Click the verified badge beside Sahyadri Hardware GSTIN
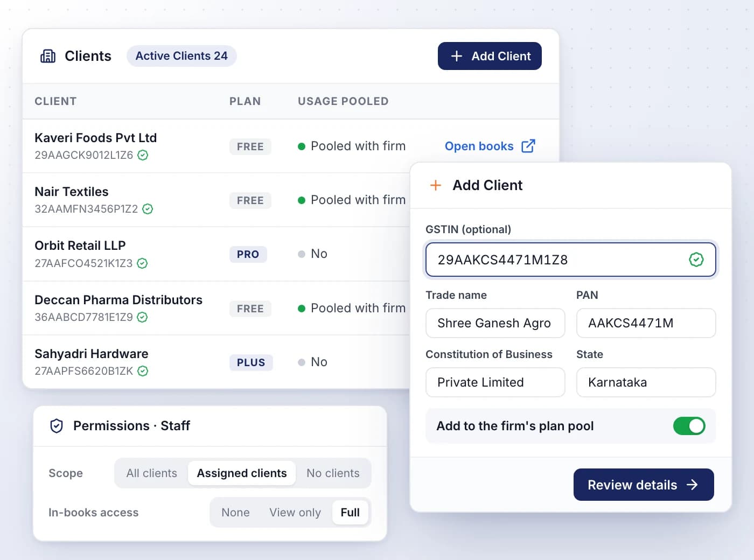 pyautogui.click(x=143, y=371)
